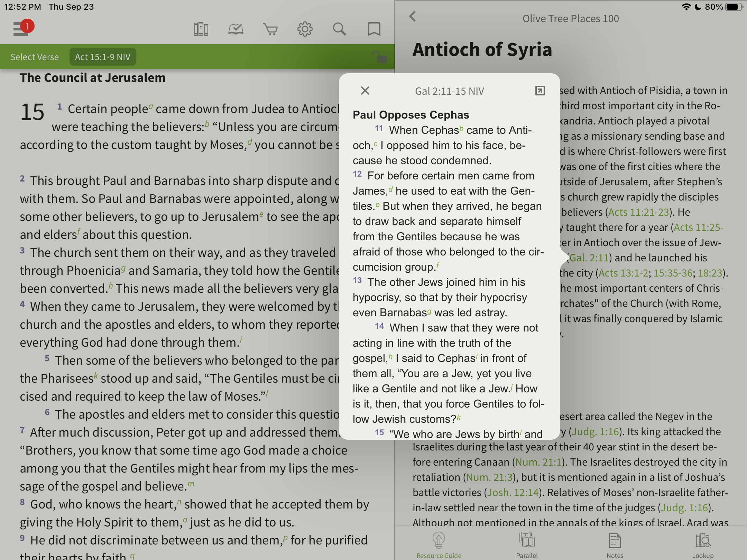The width and height of the screenshot is (747, 560).
Task: Tap the Wi-Fi status icon
Action: click(x=686, y=7)
